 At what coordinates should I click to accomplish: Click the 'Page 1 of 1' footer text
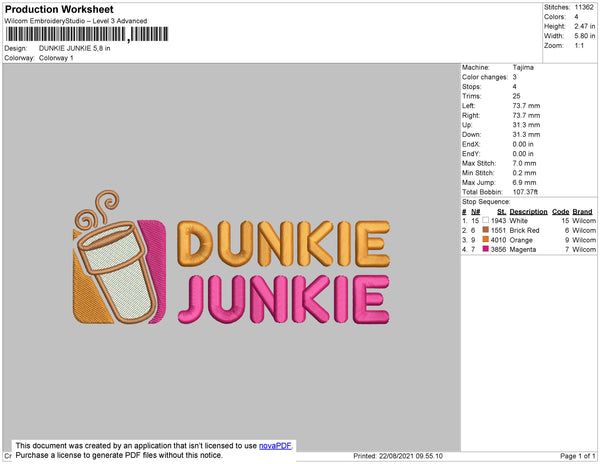pos(577,456)
